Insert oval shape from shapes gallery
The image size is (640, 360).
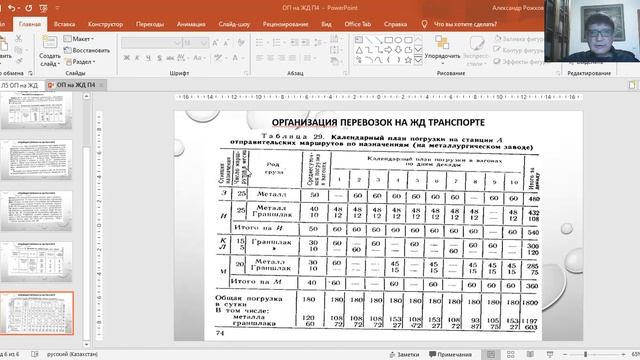coord(398,40)
